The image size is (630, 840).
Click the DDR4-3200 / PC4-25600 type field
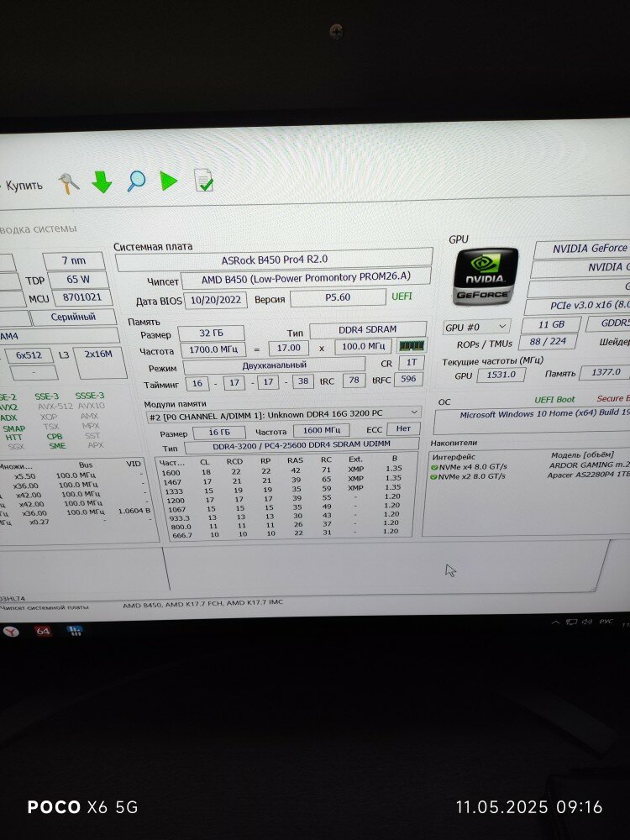[302, 444]
